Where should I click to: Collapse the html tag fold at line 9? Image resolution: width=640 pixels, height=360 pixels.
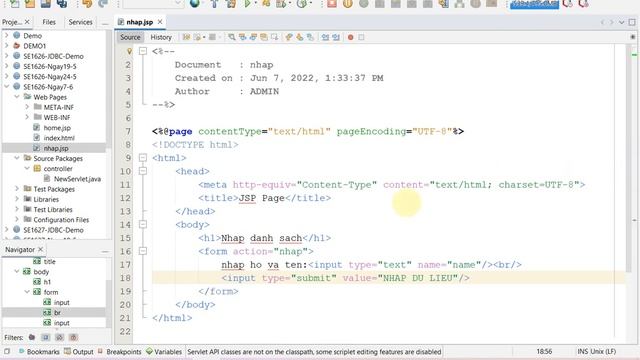click(x=143, y=158)
